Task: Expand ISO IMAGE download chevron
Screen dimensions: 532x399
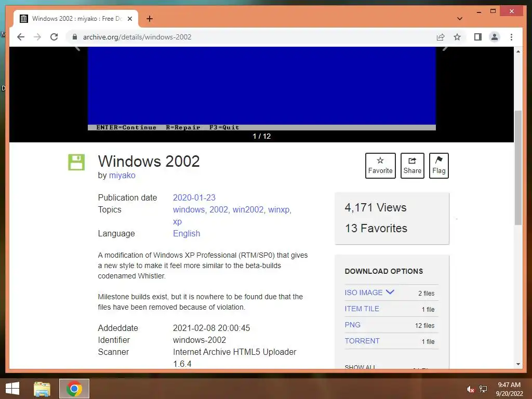Action: point(390,292)
